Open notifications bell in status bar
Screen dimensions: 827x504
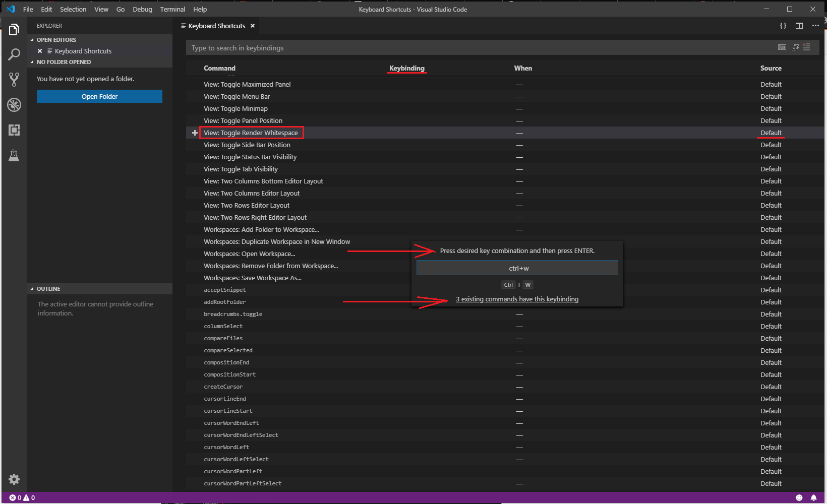coord(813,497)
